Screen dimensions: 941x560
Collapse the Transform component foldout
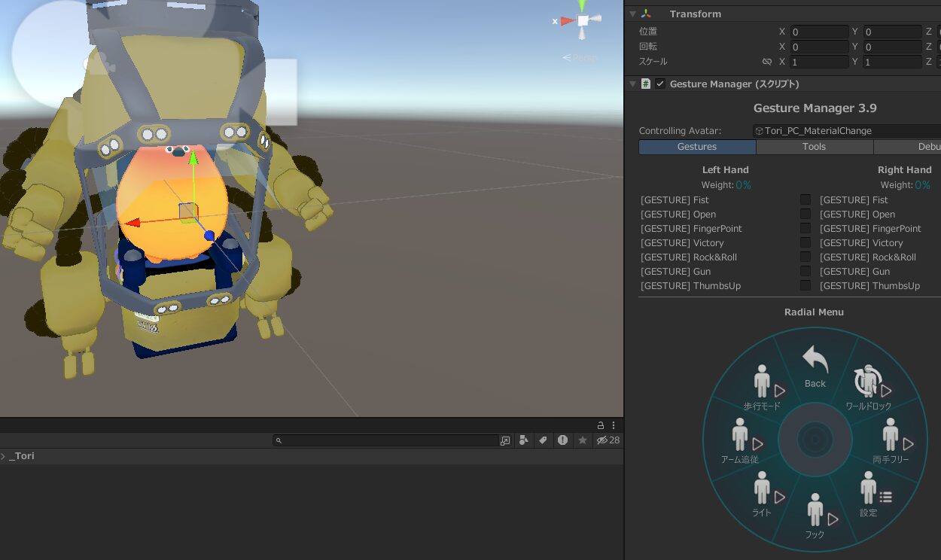[632, 14]
